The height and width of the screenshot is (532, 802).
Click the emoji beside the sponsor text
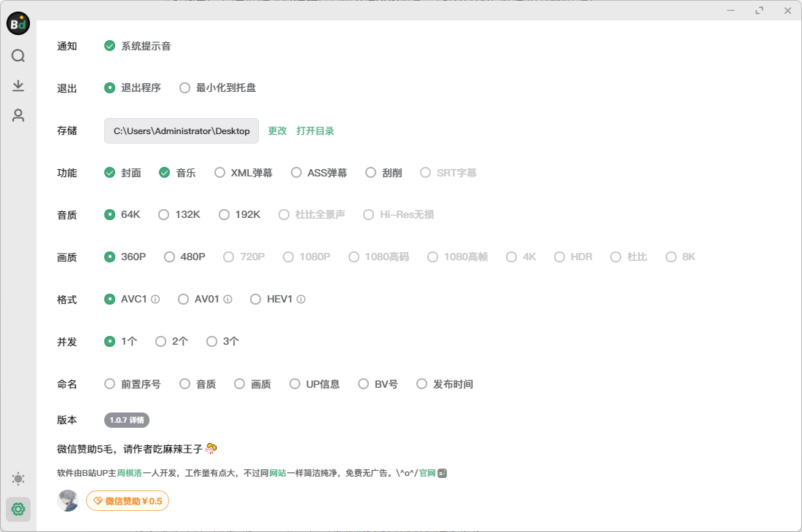[211, 449]
